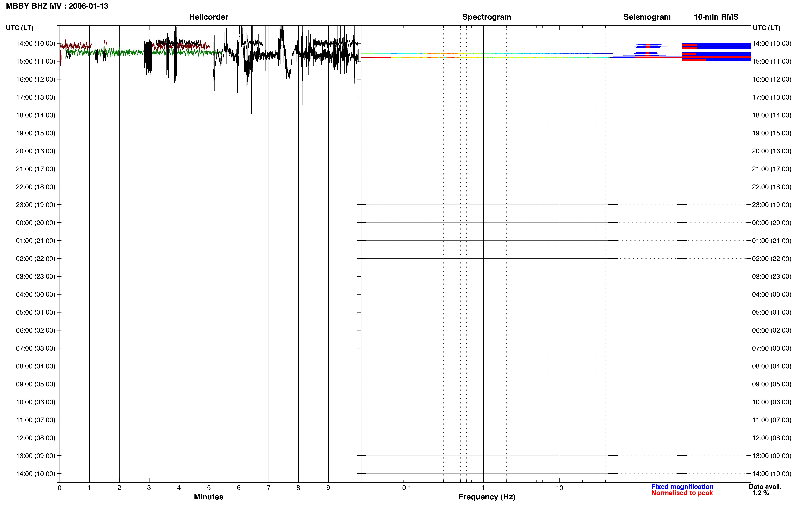The width and height of the screenshot is (812, 508).
Task: Click frequency tick '1' on spectrogram axis
Action: click(x=483, y=488)
